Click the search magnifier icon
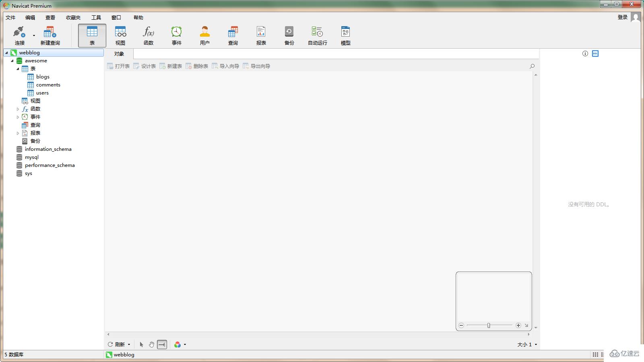The height and width of the screenshot is (362, 644). pos(532,66)
